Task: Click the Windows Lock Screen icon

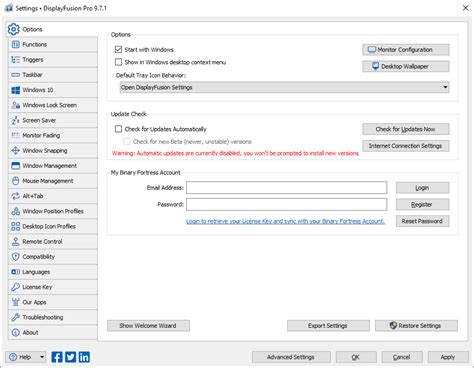Action: (x=16, y=105)
